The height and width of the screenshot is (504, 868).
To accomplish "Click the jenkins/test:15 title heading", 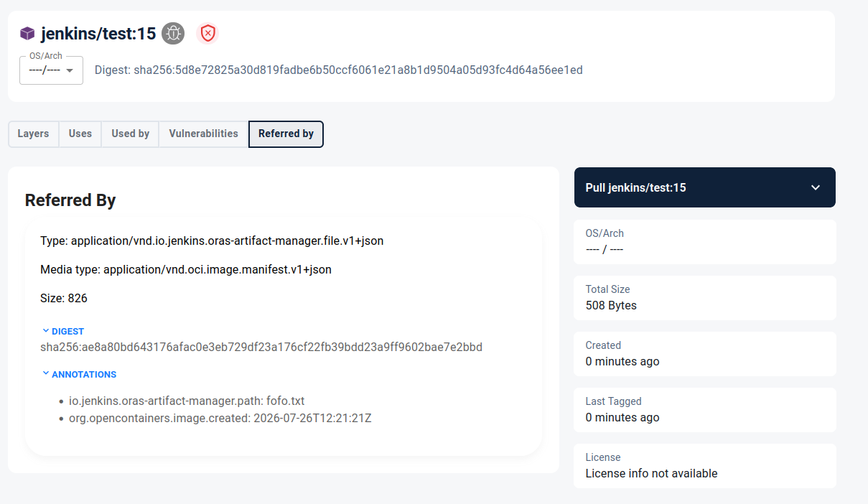I will (x=98, y=33).
